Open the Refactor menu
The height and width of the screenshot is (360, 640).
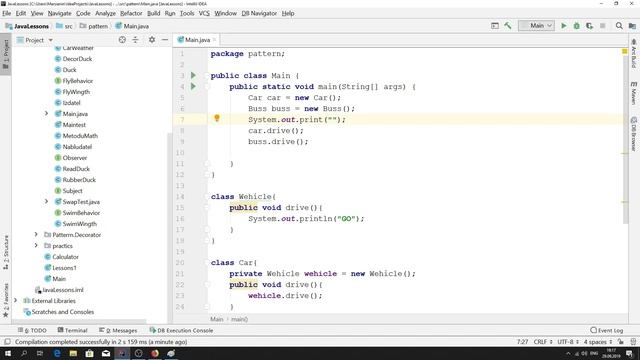(131, 13)
